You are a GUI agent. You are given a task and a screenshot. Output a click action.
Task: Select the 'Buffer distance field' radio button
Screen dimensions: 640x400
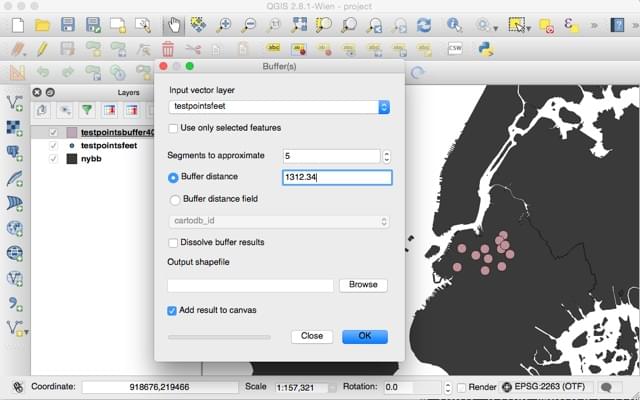click(174, 199)
